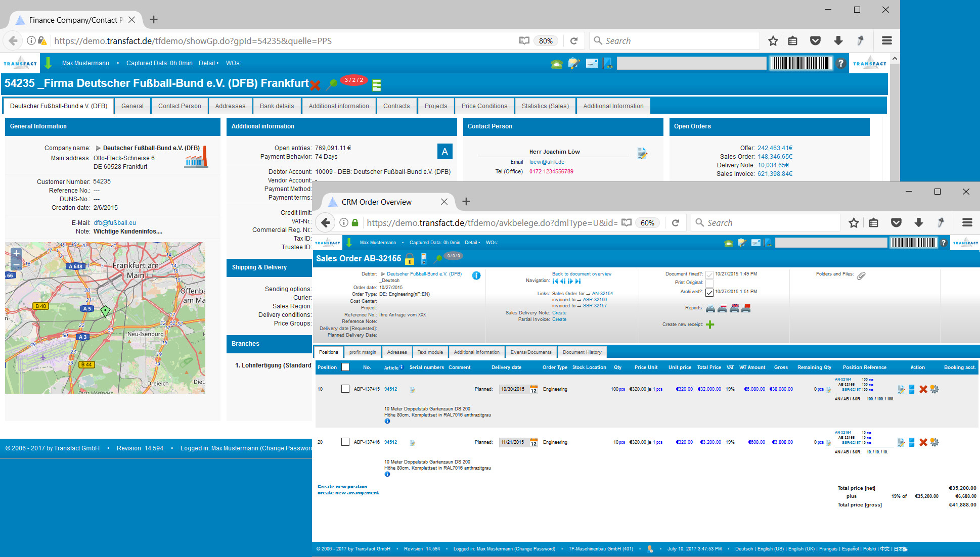Open the Detail dropdown in the CRM Order Overview window
This screenshot has height=557, width=980.
click(472, 243)
